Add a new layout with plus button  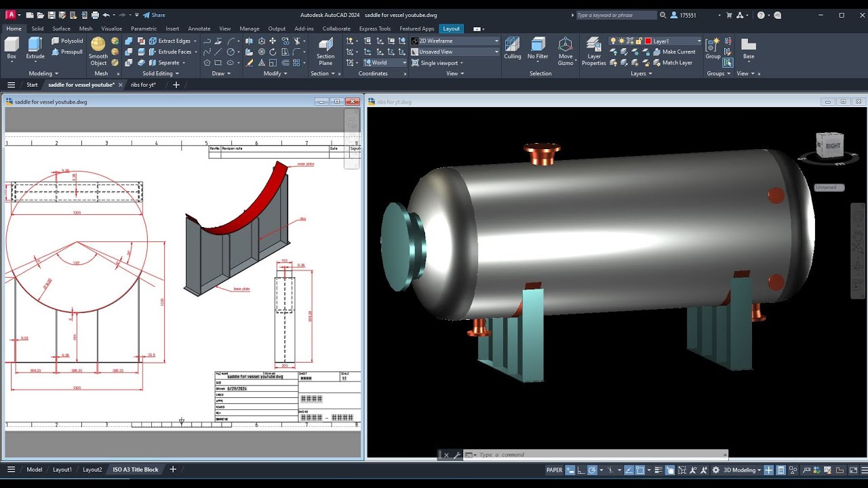click(x=173, y=470)
